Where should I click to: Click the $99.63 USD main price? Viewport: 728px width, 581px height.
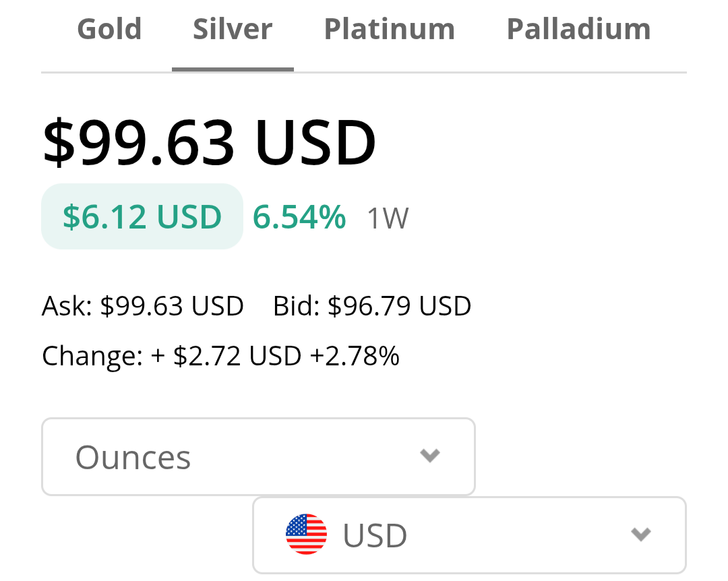click(209, 143)
